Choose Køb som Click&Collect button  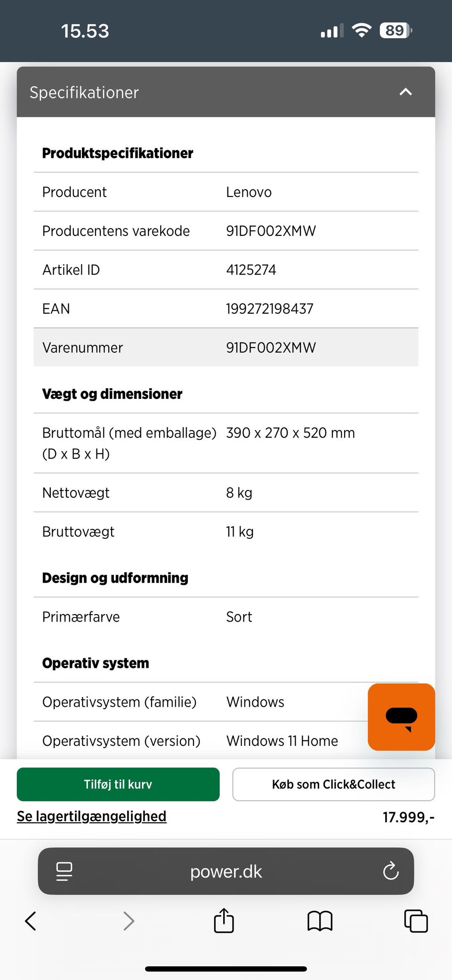[333, 784]
